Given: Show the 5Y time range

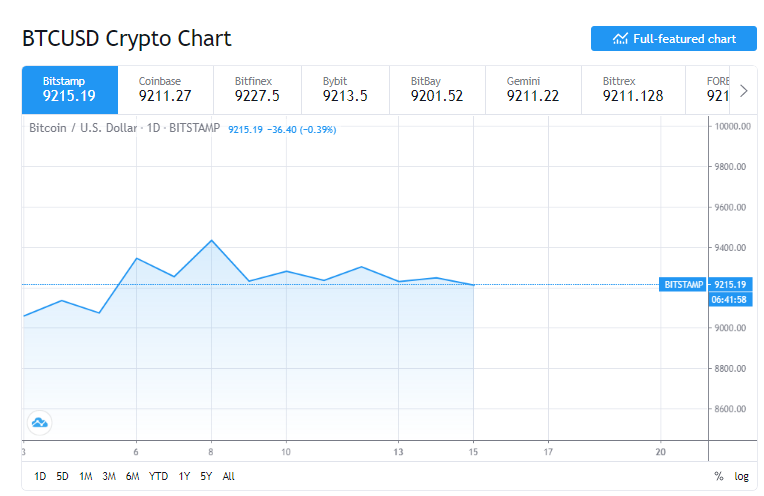Looking at the screenshot, I should point(206,477).
